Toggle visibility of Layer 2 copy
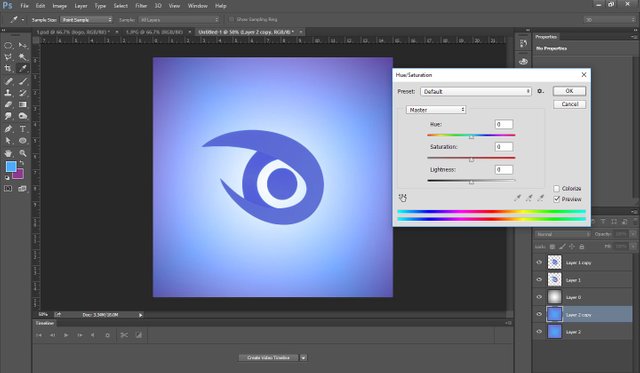Image resolution: width=640 pixels, height=373 pixels. [x=539, y=314]
